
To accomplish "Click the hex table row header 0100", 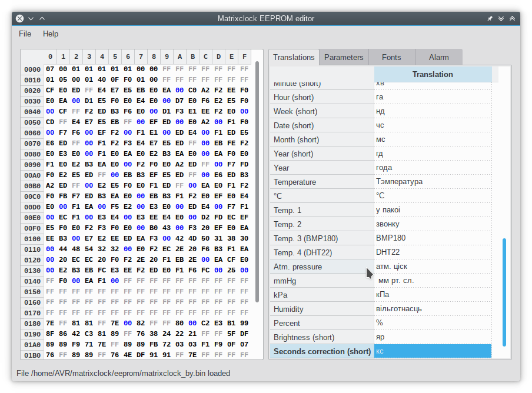I will pos(32,239).
